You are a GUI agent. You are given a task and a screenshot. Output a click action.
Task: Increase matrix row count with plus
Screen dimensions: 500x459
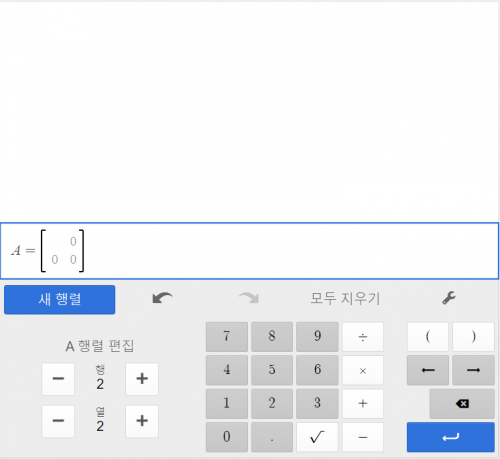(142, 379)
